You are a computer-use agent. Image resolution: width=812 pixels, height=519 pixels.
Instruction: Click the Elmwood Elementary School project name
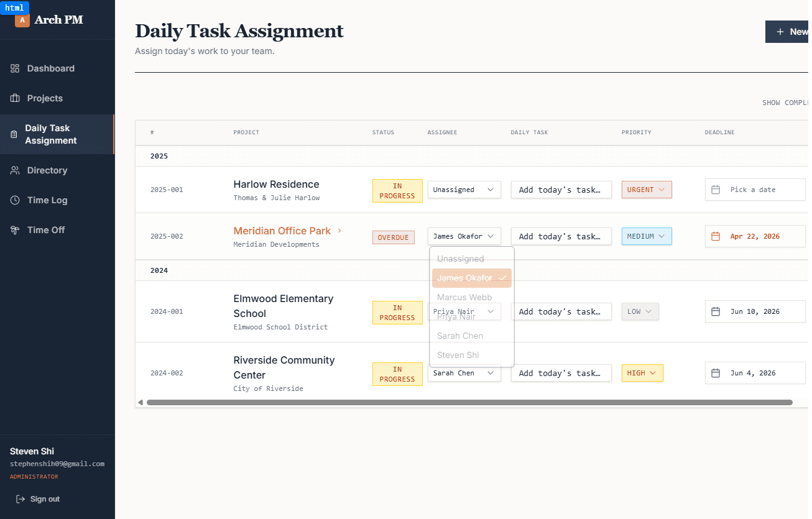284,306
